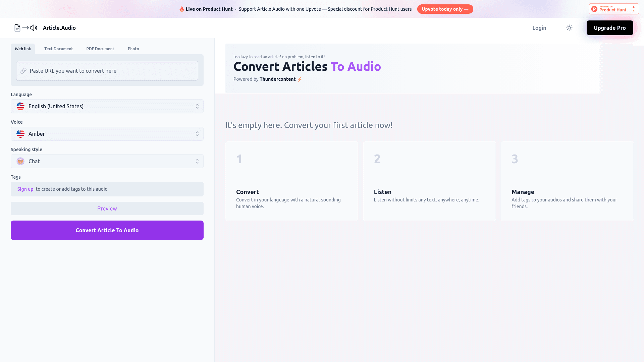The image size is (644, 362).
Task: Click the US flag beside the Amber voice
Action: pos(20,134)
